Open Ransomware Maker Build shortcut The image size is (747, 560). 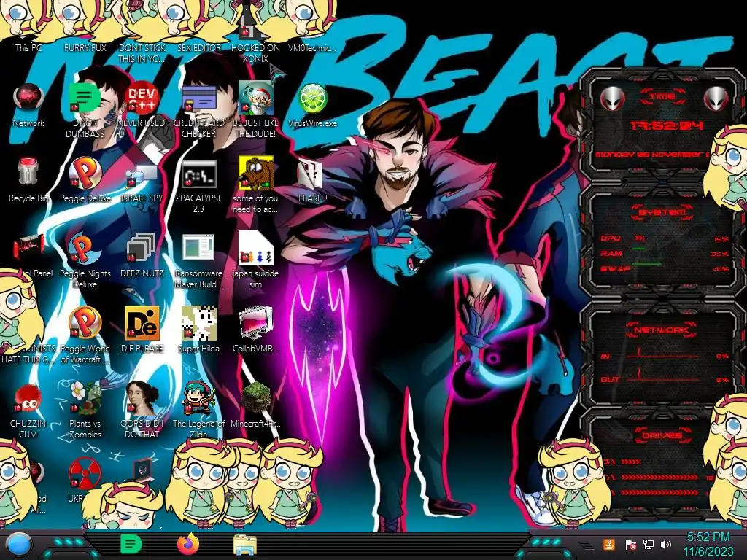198,248
